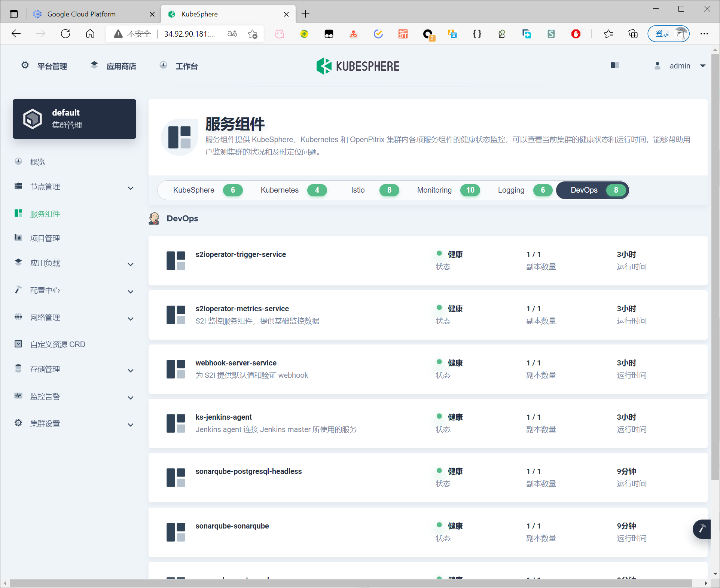Add page to favorites star icon

tap(253, 34)
